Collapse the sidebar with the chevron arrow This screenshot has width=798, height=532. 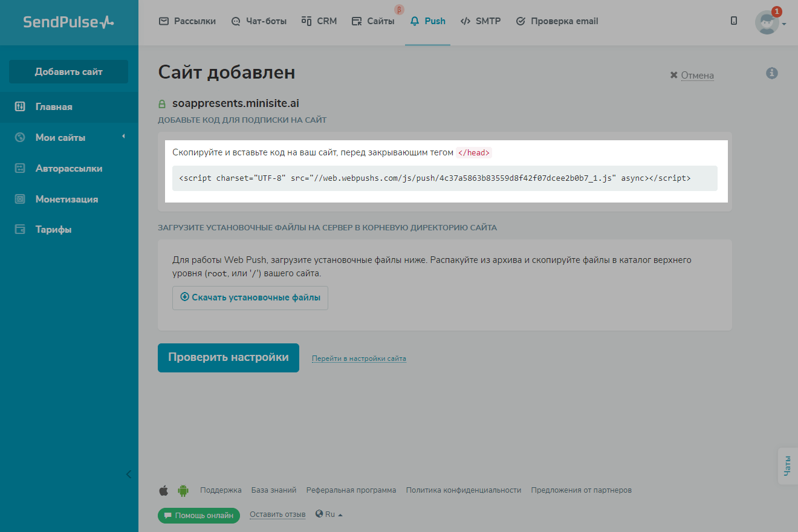pyautogui.click(x=128, y=474)
